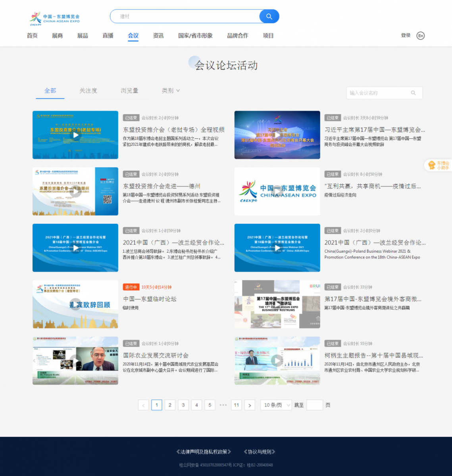Focus the top search box with 建材
Viewport: 452px width, 476px height.
click(x=185, y=16)
